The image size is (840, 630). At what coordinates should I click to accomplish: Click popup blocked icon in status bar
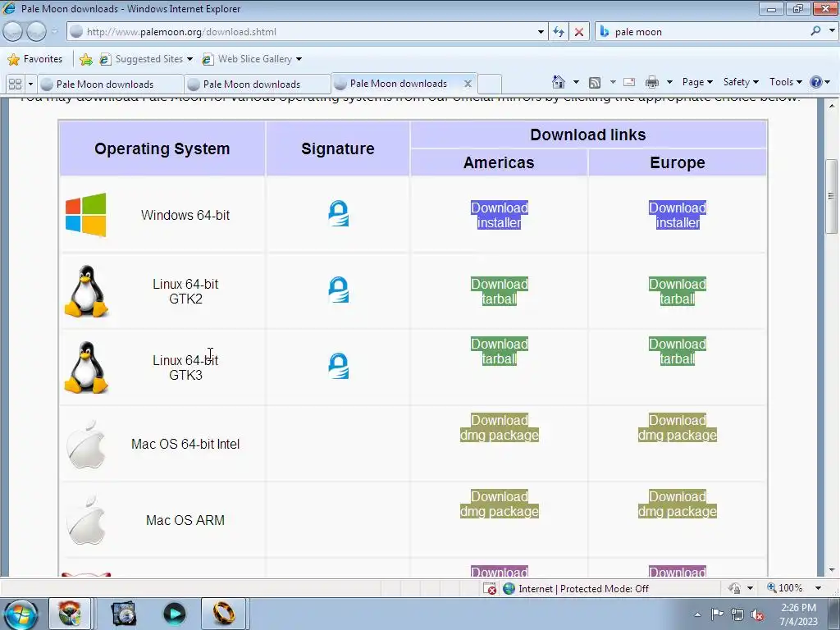(490, 589)
